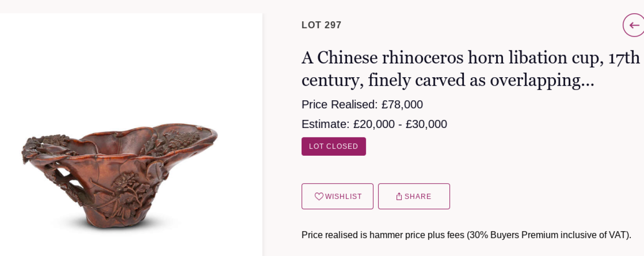The image size is (644, 256).
Task: Click the LOT CLOSED badge
Action: coord(333,146)
